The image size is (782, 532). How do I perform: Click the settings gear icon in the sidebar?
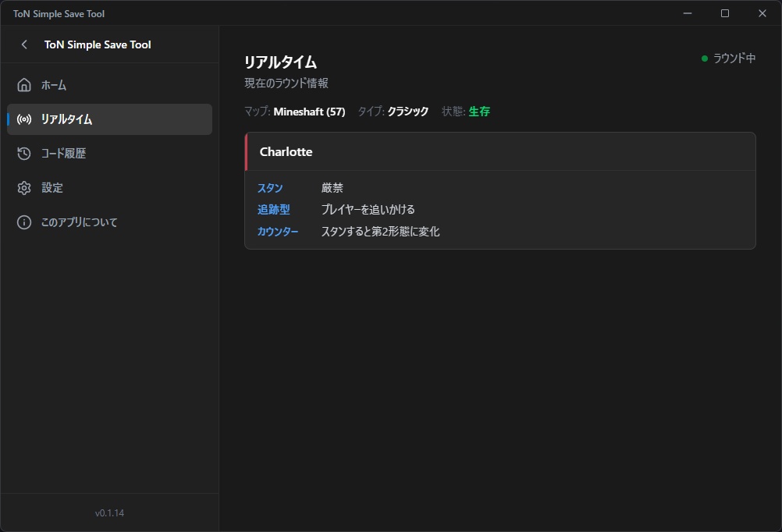(24, 188)
